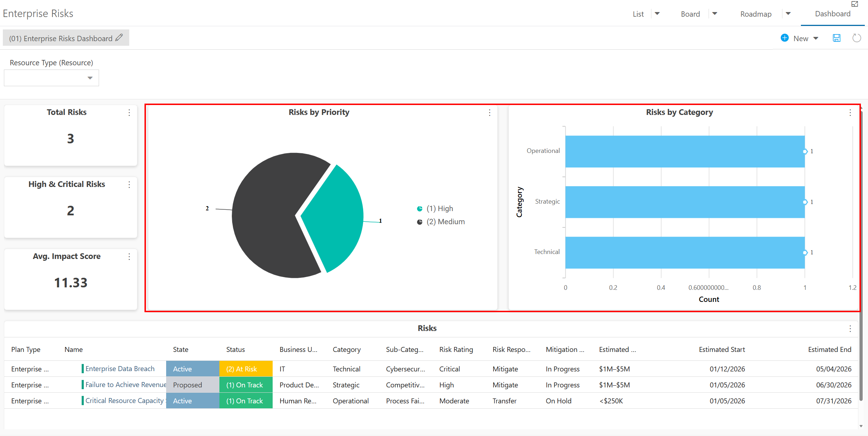
Task: Switch to the Dashboard tab
Action: (832, 13)
